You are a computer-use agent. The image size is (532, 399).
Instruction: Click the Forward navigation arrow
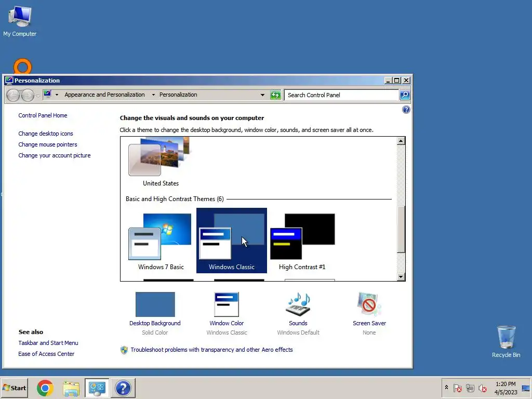28,96
